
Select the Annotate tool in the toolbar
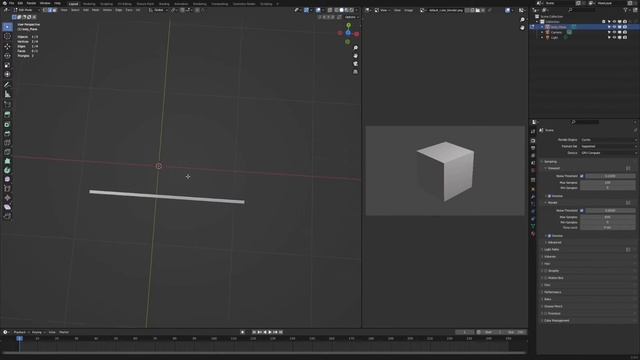pos(7,85)
